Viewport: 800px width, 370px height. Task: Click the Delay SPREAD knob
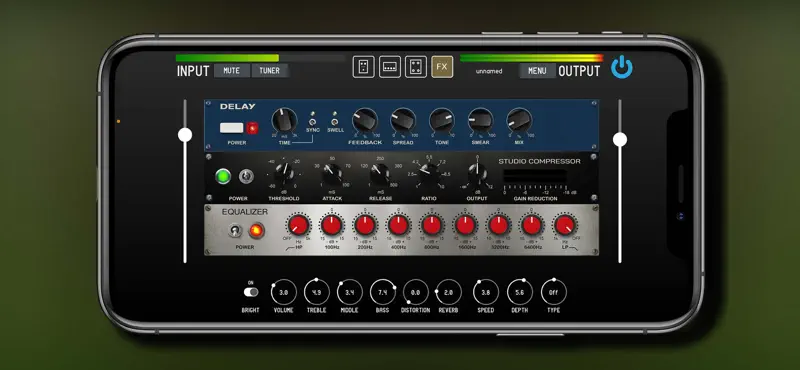click(403, 120)
